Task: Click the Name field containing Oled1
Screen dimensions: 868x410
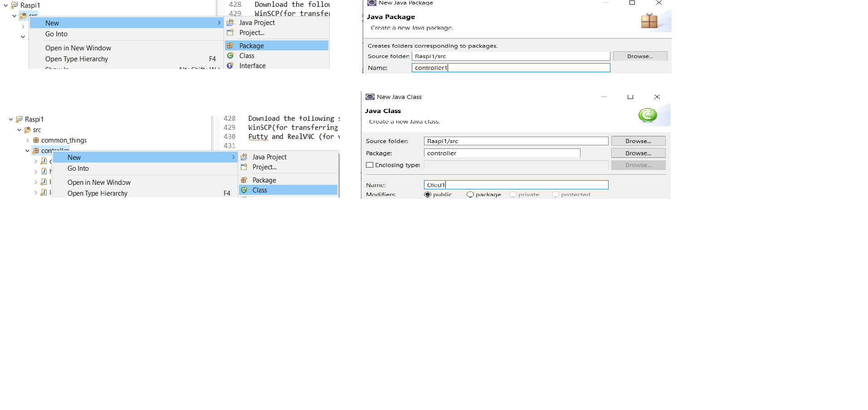Action: [516, 185]
